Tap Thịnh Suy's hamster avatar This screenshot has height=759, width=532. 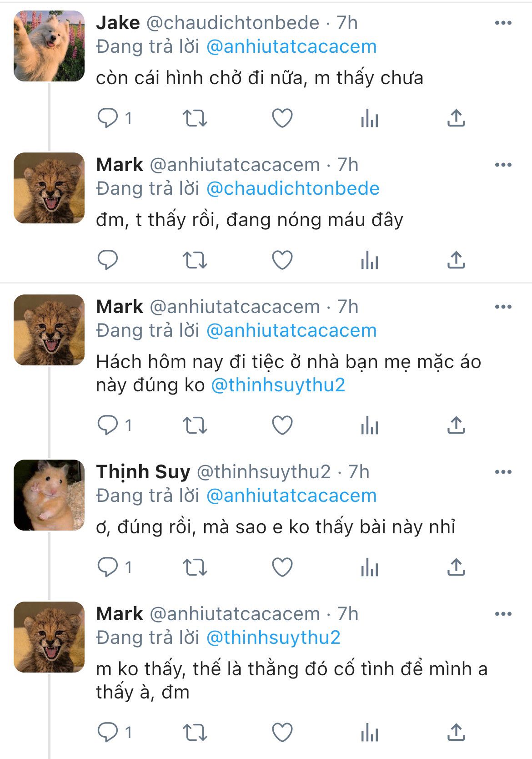[49, 495]
